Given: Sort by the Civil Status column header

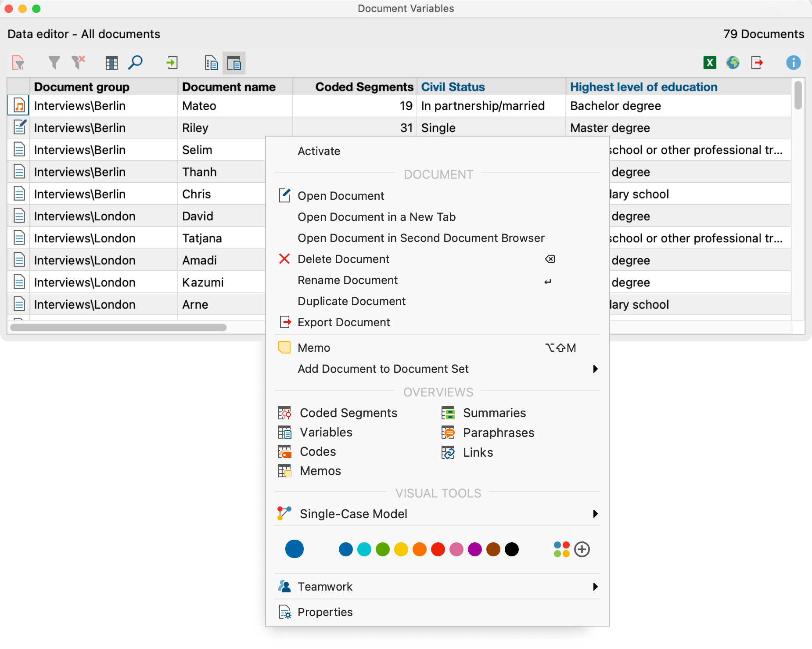Looking at the screenshot, I should [x=453, y=87].
